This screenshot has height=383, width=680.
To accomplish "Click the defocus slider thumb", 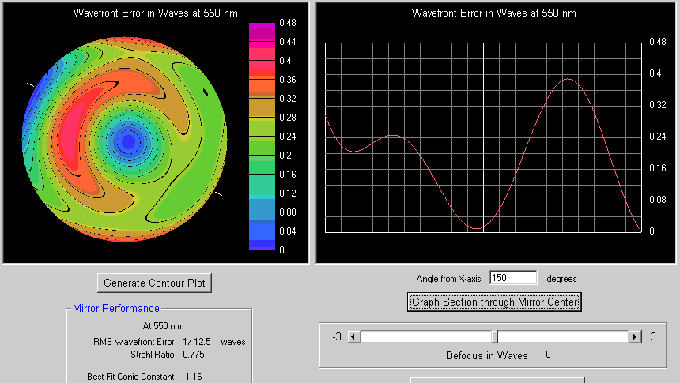I will click(494, 337).
